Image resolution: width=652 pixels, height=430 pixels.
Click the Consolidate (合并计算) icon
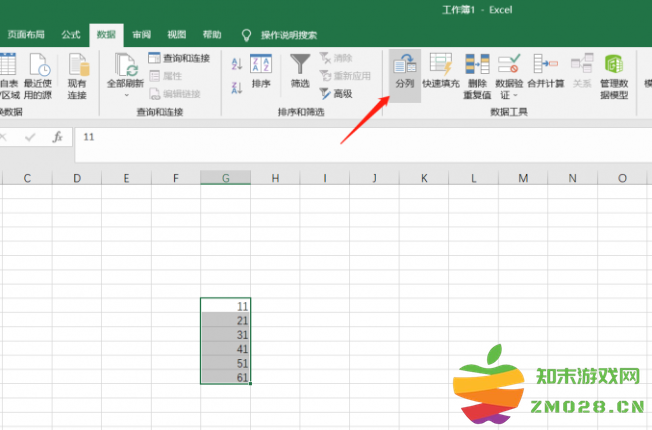(546, 64)
